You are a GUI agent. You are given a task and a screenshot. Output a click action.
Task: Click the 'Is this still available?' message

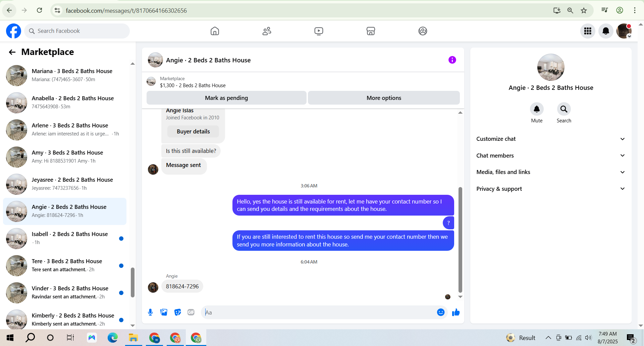point(191,151)
